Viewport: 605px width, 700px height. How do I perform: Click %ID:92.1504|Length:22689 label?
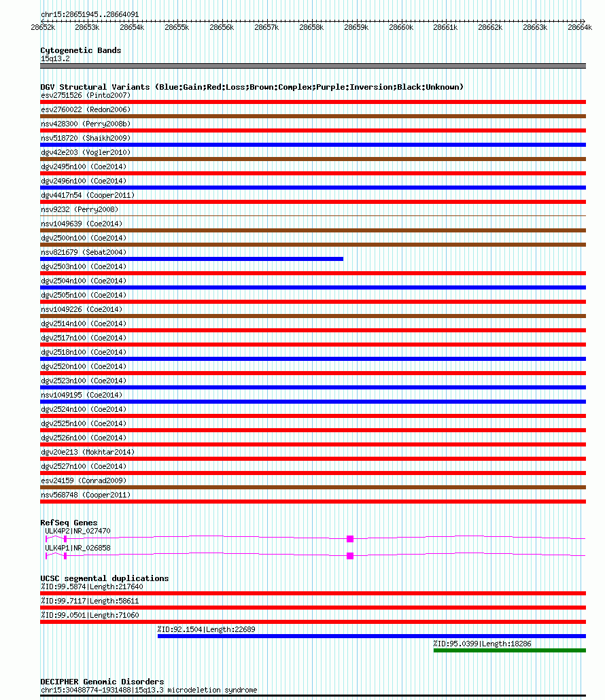tap(206, 630)
